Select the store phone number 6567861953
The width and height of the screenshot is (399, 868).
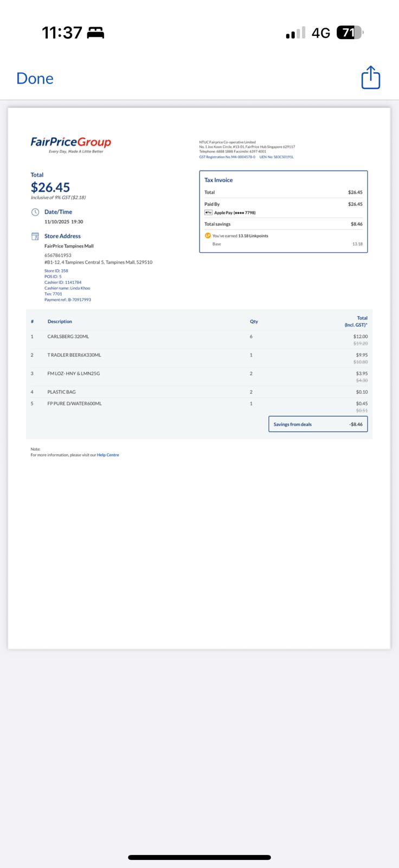point(58,255)
